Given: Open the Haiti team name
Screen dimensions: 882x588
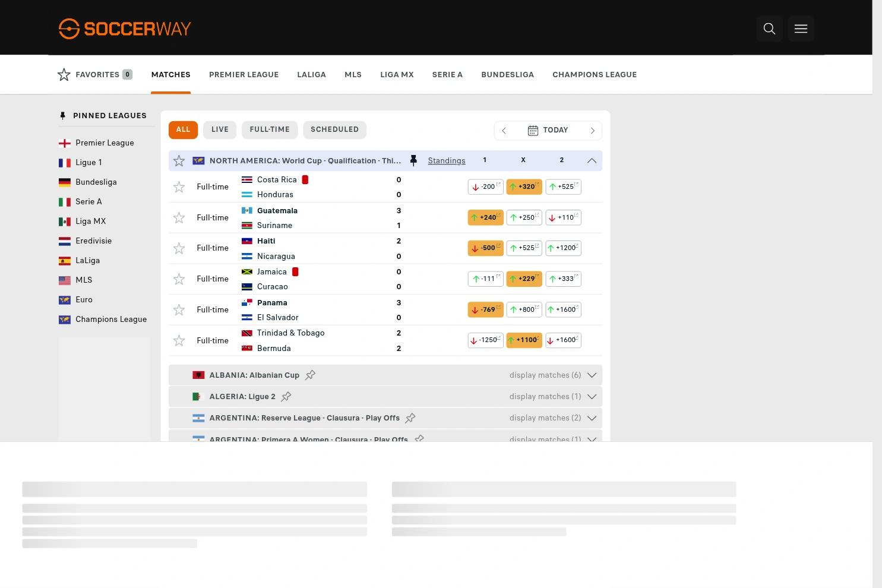Looking at the screenshot, I should (x=266, y=241).
